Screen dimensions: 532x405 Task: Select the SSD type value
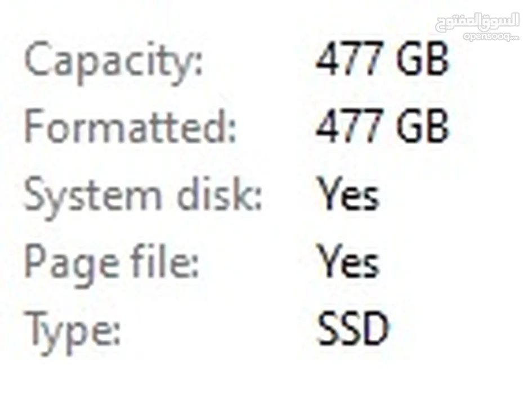coord(352,328)
